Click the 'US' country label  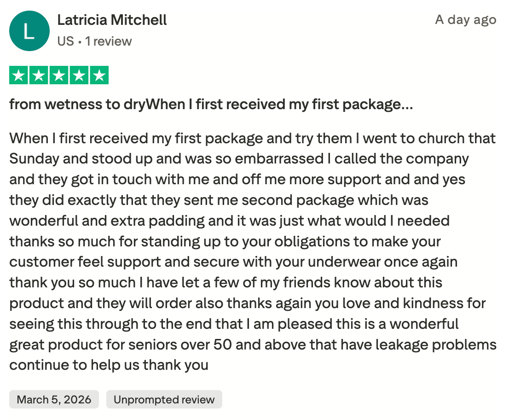tap(65, 41)
